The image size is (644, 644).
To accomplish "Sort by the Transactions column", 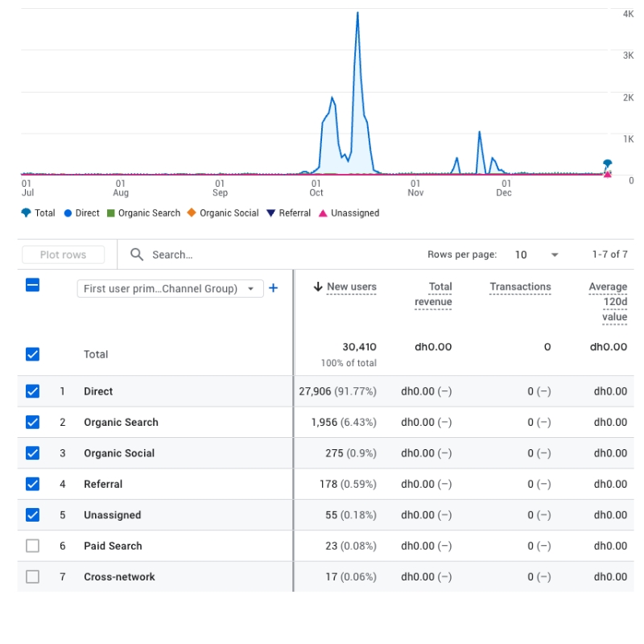I will [x=520, y=287].
